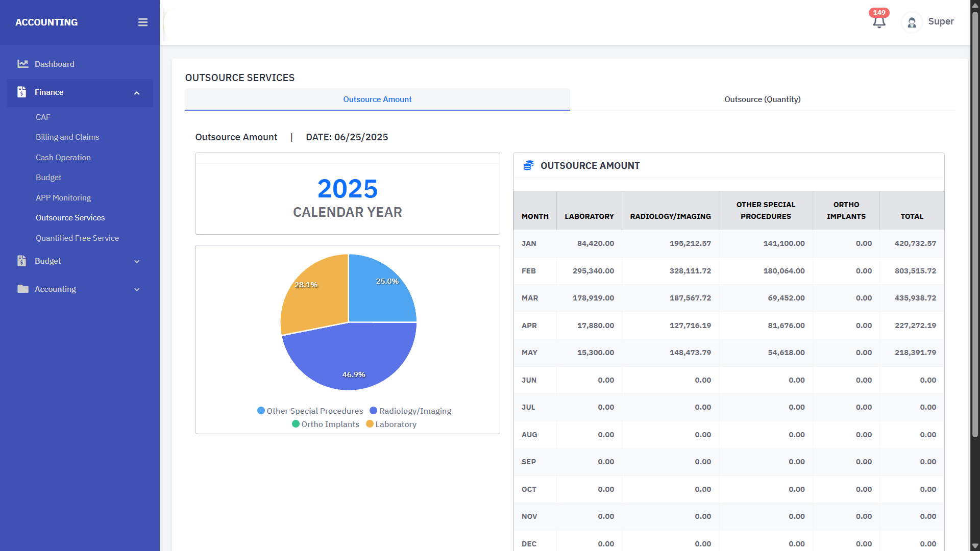Click the Dashboard chart icon
The image size is (980, 551).
click(x=22, y=64)
